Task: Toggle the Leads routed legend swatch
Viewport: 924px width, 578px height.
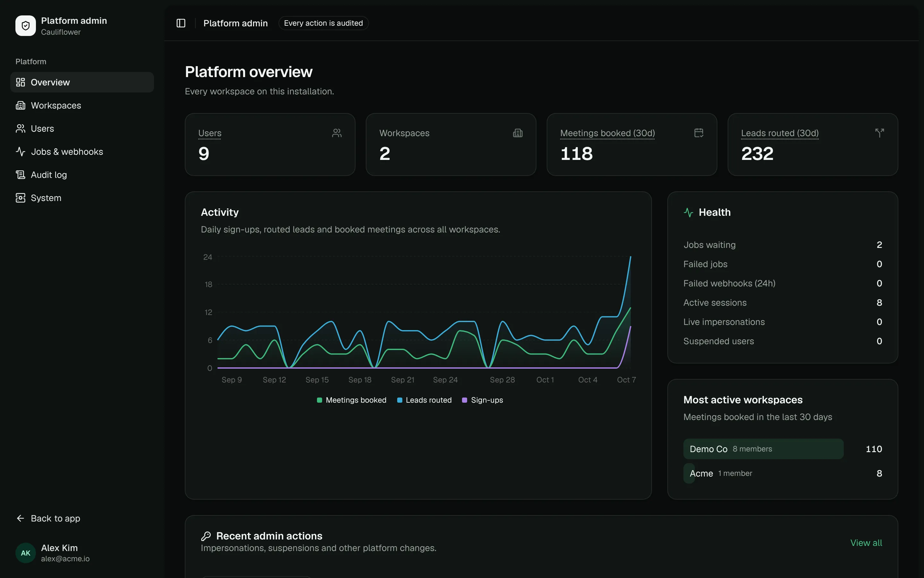Action: pyautogui.click(x=400, y=400)
